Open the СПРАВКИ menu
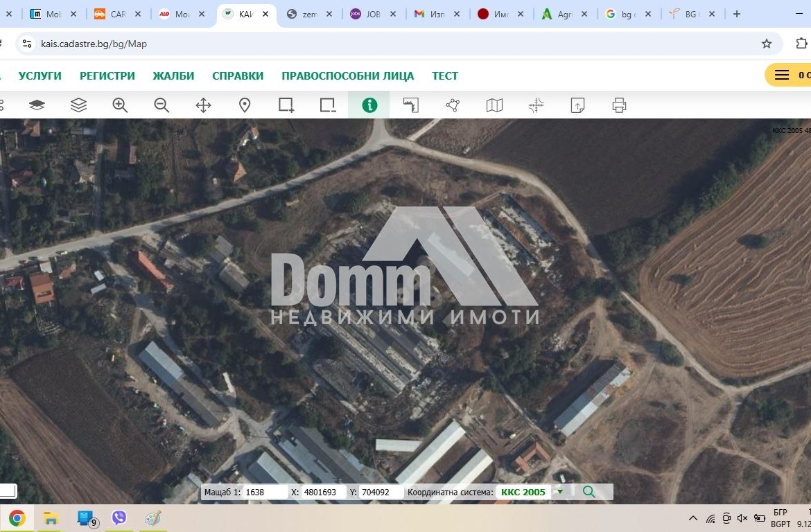Image resolution: width=811 pixels, height=532 pixels. 238,76
